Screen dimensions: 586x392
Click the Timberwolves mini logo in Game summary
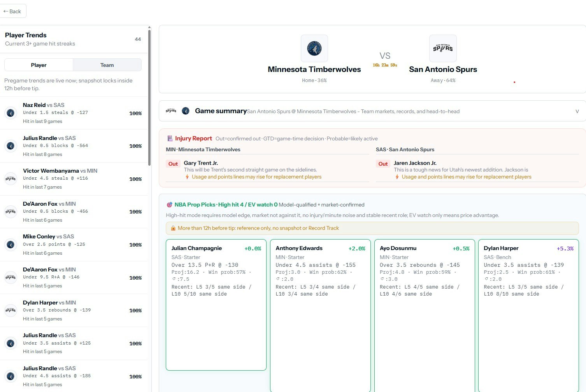(x=186, y=111)
